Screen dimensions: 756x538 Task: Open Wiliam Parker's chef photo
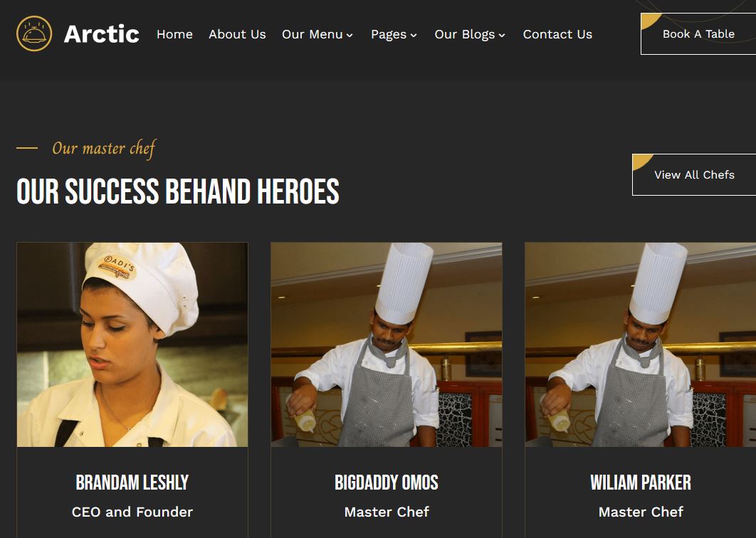pos(640,344)
